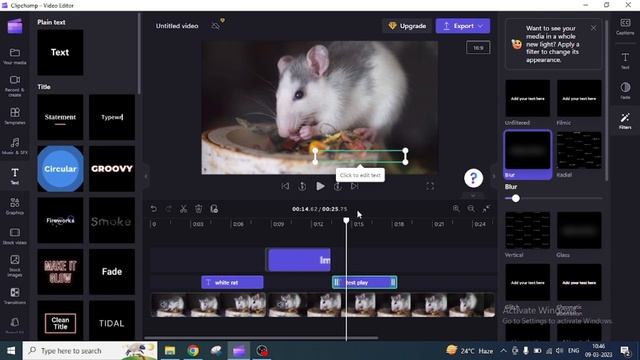Choose the Fade title style
This screenshot has height=360, width=640.
click(112, 272)
